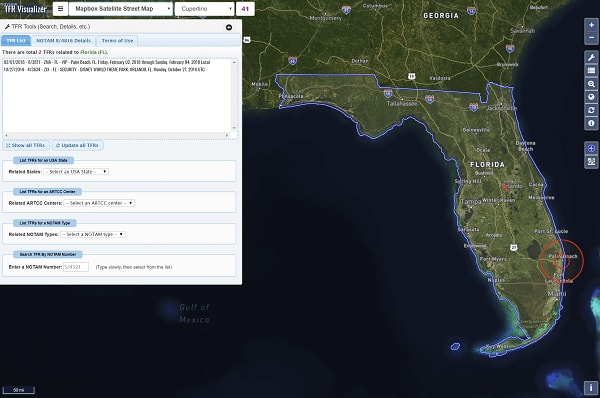Image resolution: width=600 pixels, height=398 pixels.
Task: Switch to the NOTAM Details tab
Action: [x=64, y=41]
